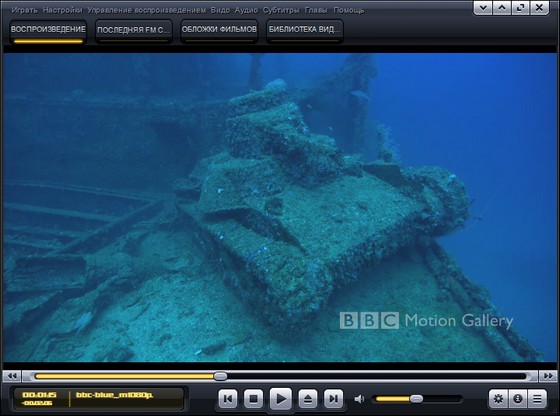
Task: Skip to next track
Action: 333,398
